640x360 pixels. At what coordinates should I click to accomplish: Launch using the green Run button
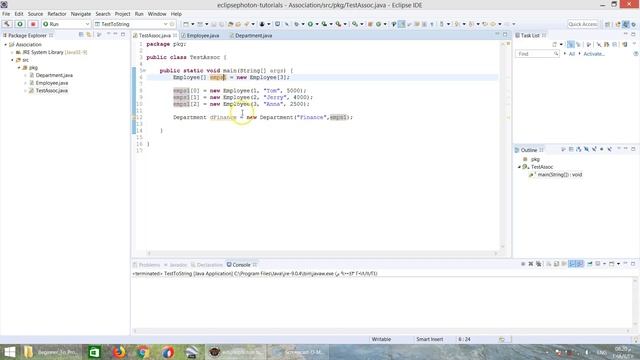click(x=20, y=24)
